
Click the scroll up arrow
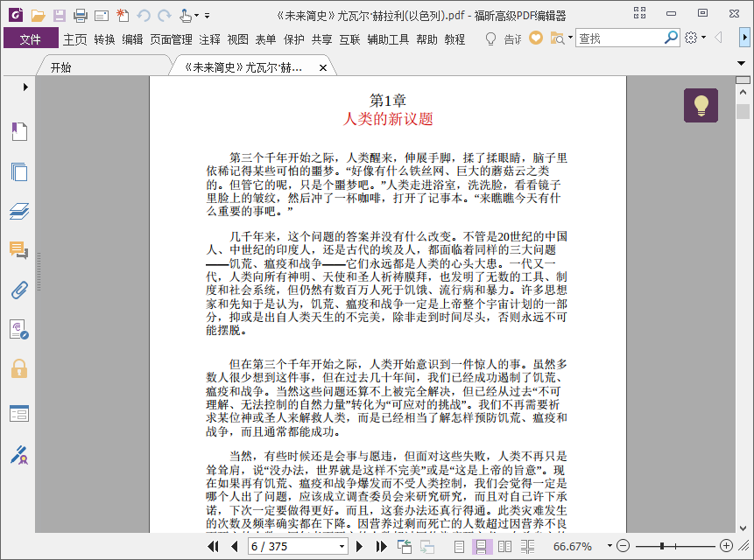[743, 92]
